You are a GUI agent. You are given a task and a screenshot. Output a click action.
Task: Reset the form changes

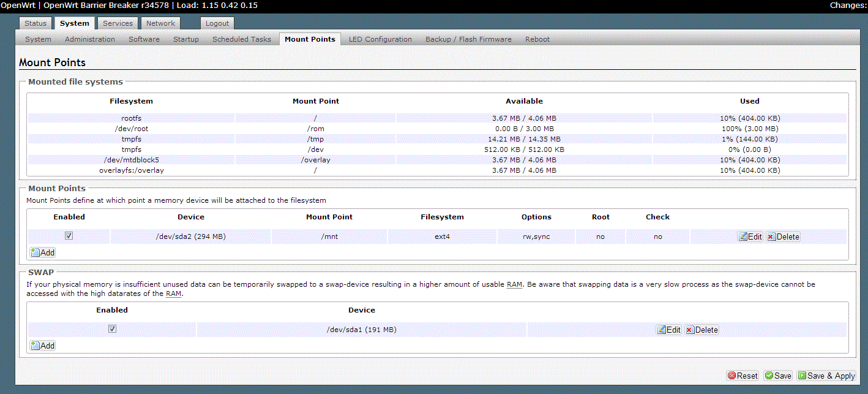743,376
